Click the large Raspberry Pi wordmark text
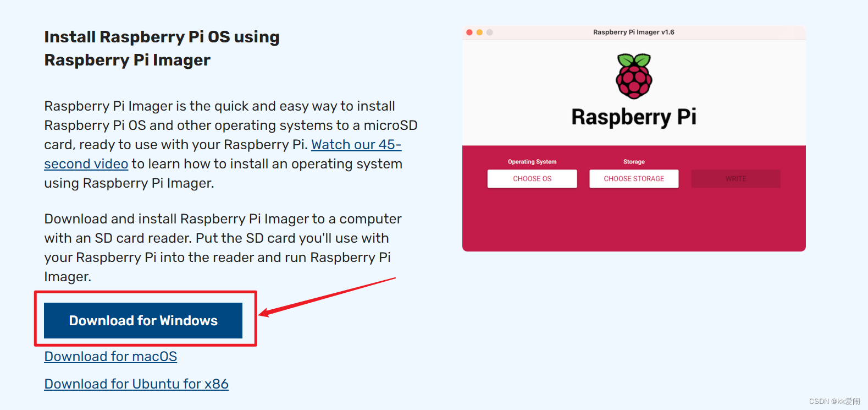The height and width of the screenshot is (410, 868). [634, 117]
